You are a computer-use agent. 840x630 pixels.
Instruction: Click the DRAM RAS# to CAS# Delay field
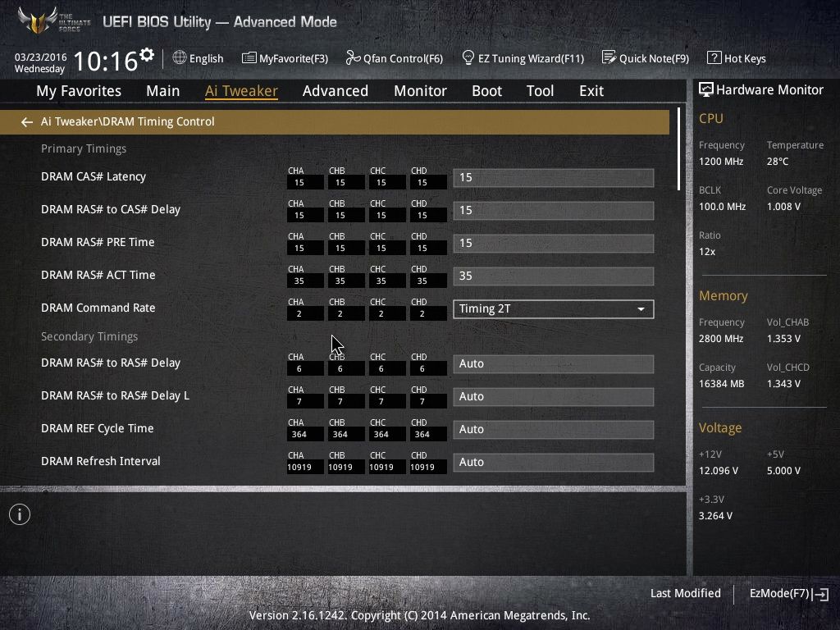[554, 211]
